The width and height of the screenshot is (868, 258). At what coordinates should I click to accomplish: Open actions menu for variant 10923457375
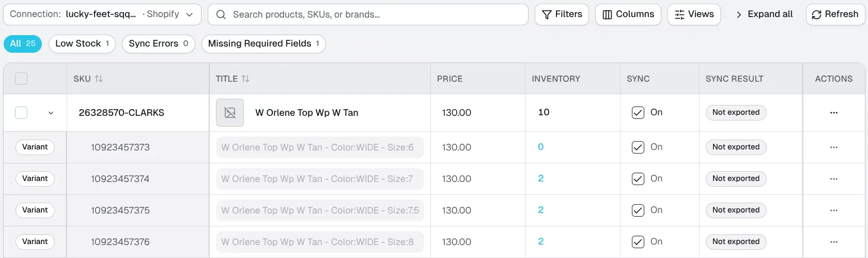833,210
